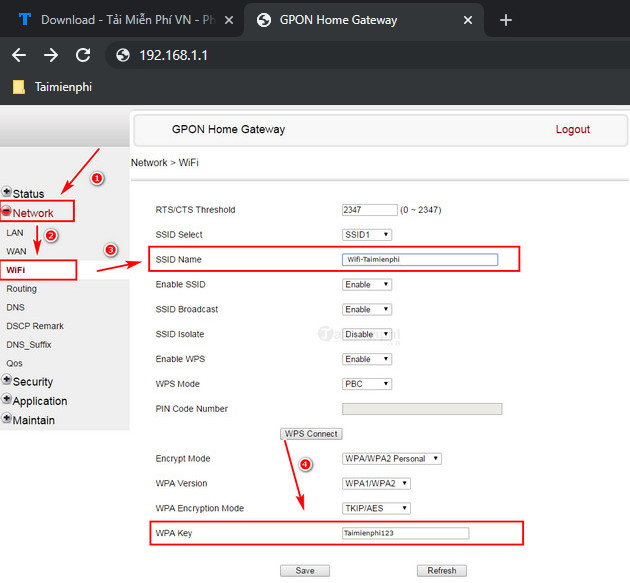Viewport: 630px width, 583px height.
Task: Click the WPA Key input field
Action: click(x=405, y=533)
